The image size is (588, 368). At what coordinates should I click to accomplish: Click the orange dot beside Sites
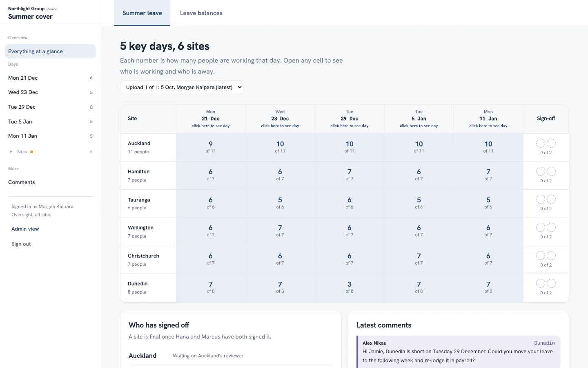(x=31, y=152)
